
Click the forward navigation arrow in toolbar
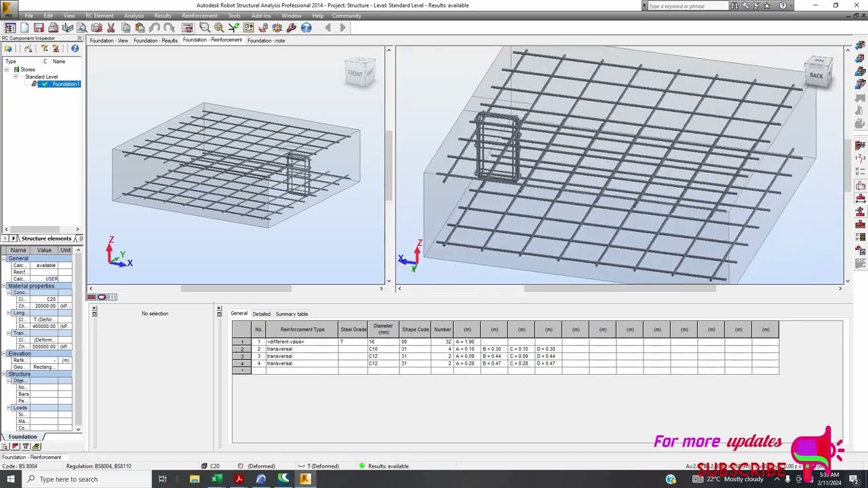342,28
